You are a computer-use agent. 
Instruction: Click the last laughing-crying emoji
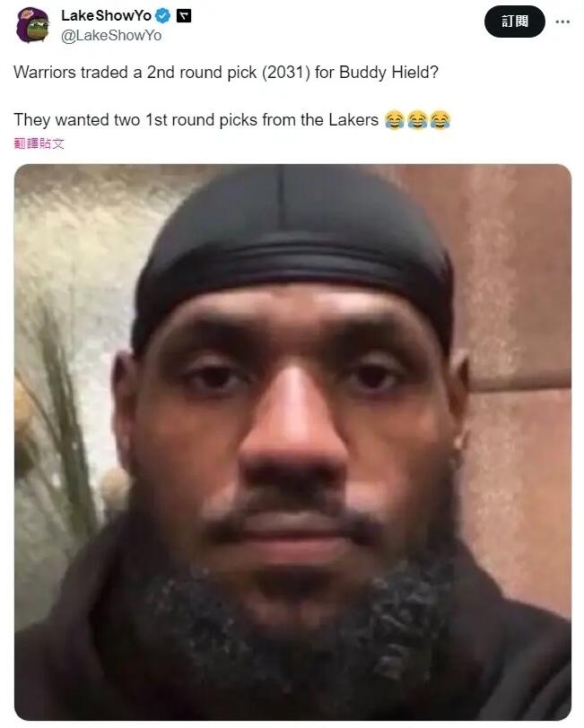click(440, 120)
